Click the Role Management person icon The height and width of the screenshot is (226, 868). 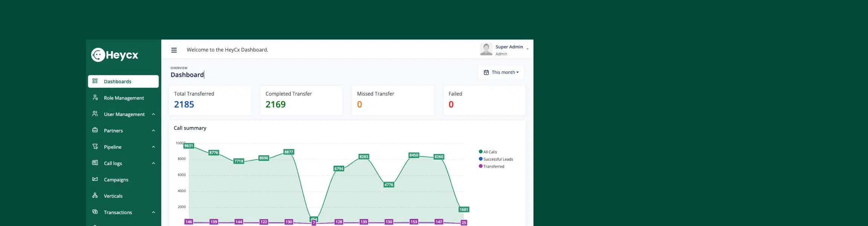click(95, 97)
